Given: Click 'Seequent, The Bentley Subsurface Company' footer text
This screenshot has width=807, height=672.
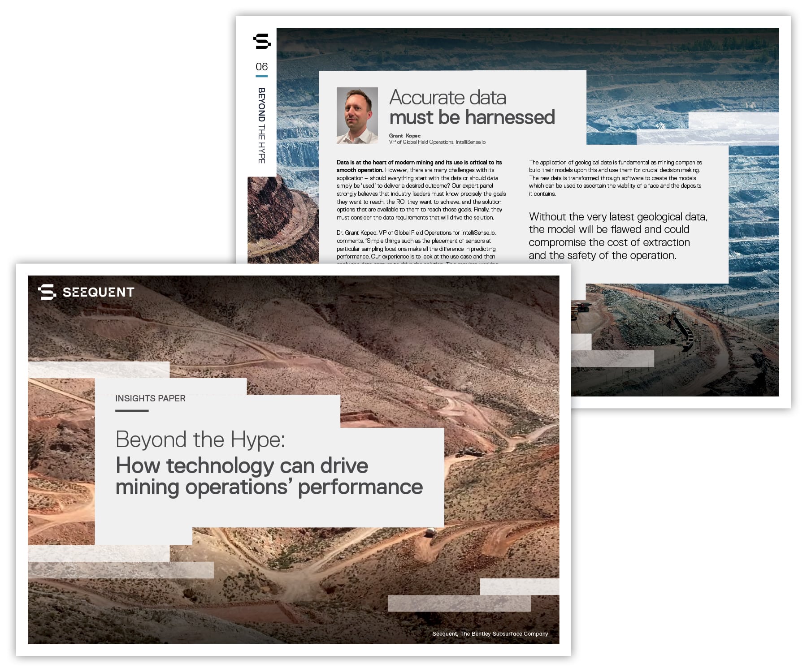Looking at the screenshot, I should (x=490, y=633).
